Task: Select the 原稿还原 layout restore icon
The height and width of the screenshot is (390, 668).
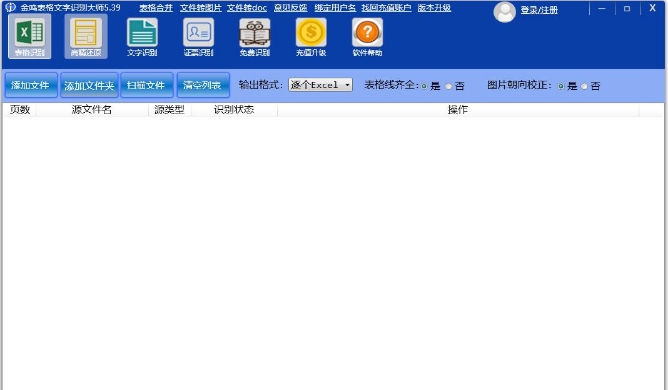Action: [x=86, y=36]
